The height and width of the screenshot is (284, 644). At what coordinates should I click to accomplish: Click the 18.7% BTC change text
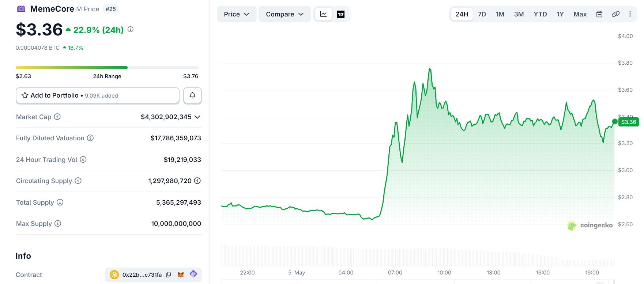tap(76, 48)
